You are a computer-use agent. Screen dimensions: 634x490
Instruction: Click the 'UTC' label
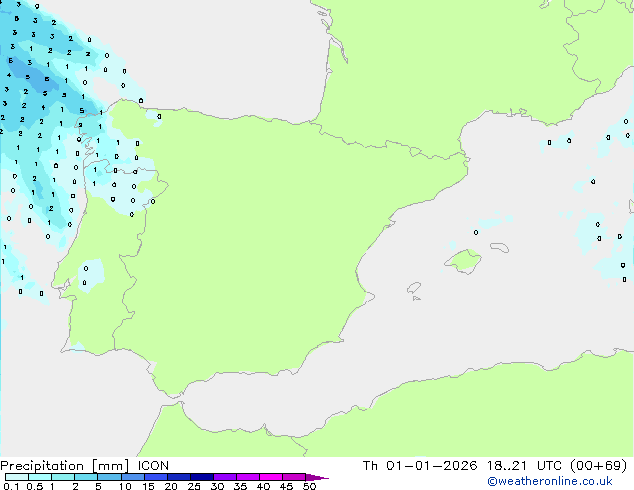pos(549,466)
